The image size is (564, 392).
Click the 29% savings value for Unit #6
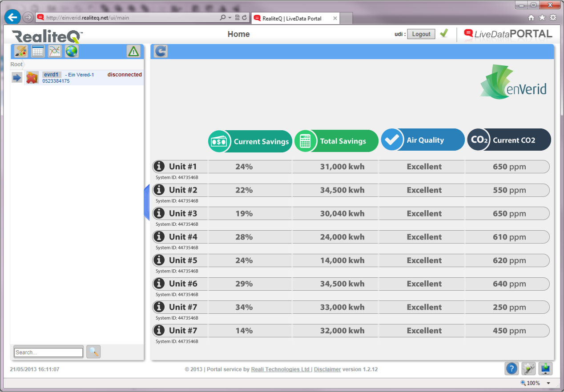click(244, 284)
